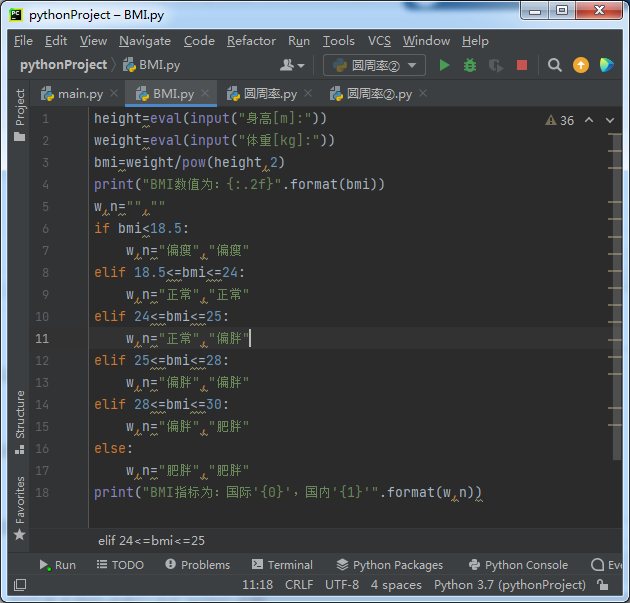This screenshot has height=603, width=630.
Task: Open the Navigate menu
Action: pos(145,41)
